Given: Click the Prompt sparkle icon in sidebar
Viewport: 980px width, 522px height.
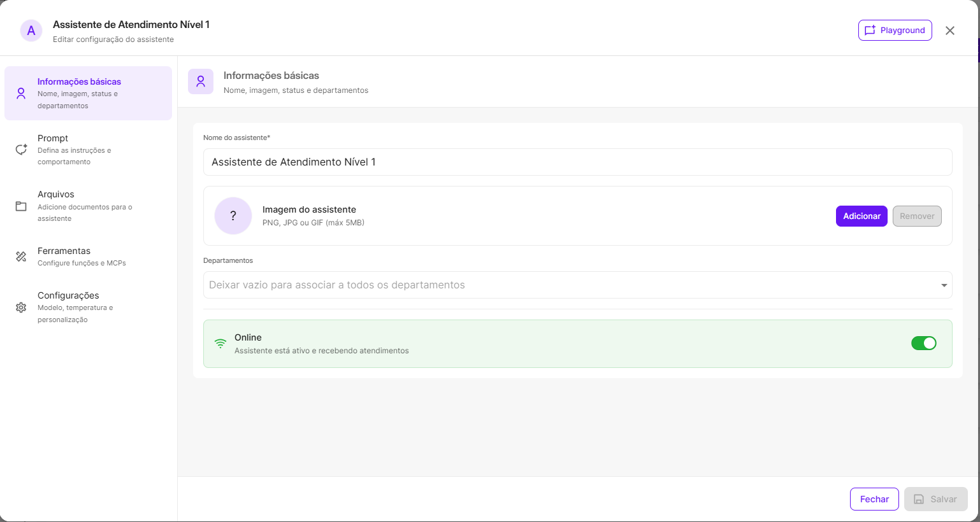Looking at the screenshot, I should [21, 150].
